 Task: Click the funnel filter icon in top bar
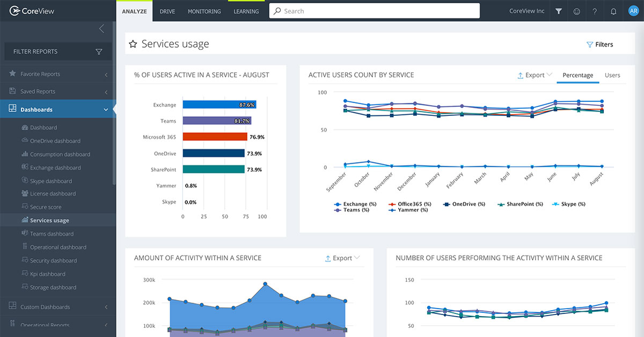click(x=559, y=11)
